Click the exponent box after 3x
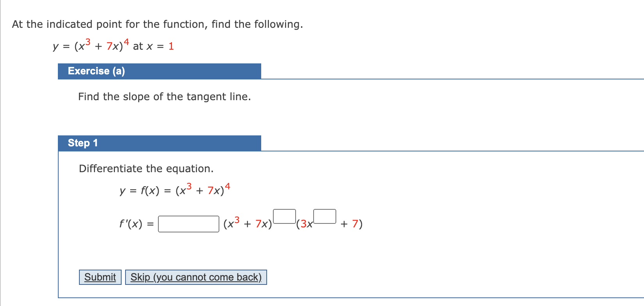644x306 pixels. pyautogui.click(x=325, y=216)
